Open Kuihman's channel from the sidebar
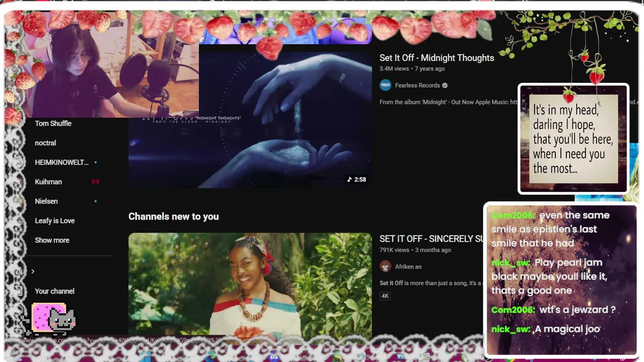The image size is (644, 362). (48, 182)
